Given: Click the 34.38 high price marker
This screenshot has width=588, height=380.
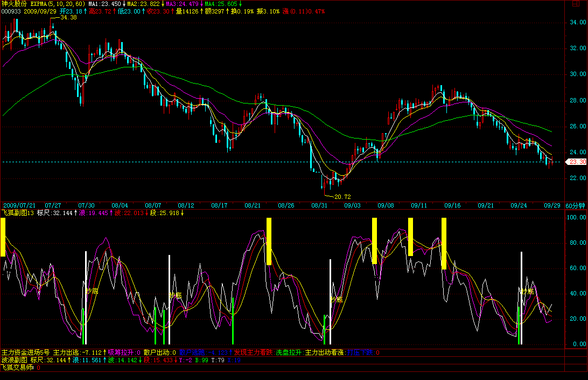Looking at the screenshot, I should 68,18.
